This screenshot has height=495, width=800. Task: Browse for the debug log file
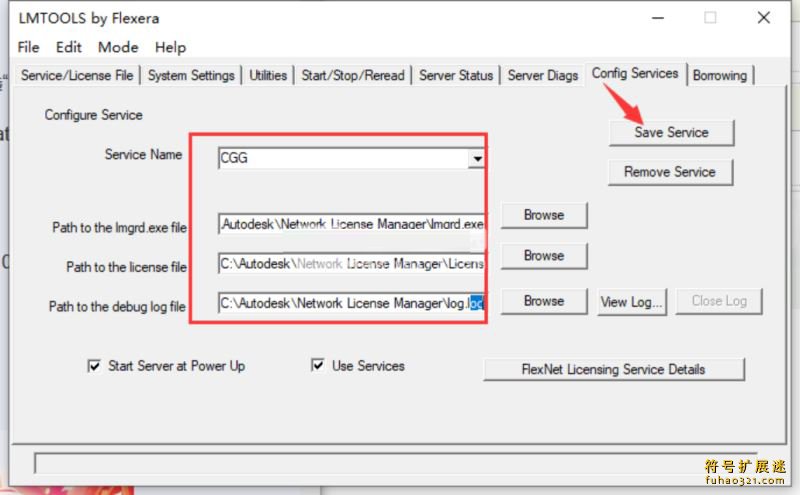tap(544, 301)
